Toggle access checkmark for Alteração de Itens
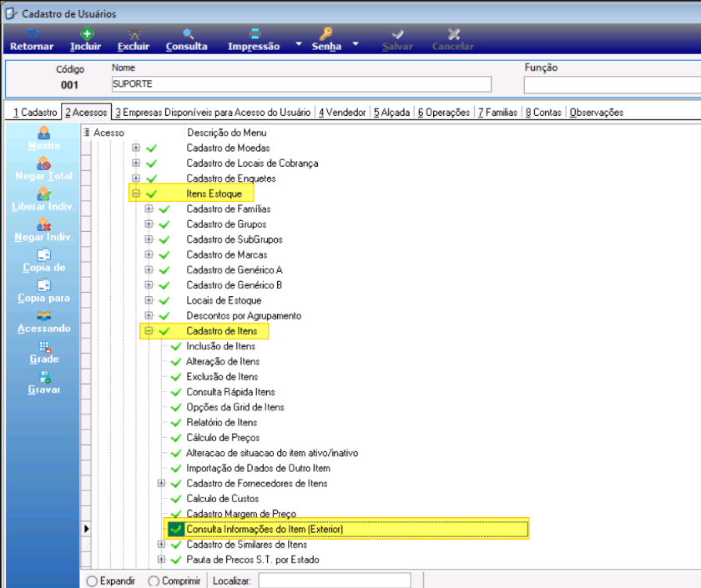Screen dimensions: 701x588 point(176,361)
